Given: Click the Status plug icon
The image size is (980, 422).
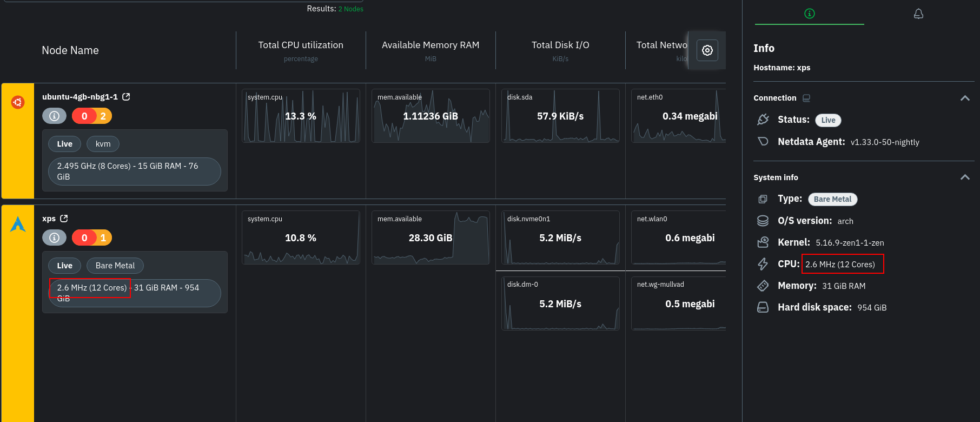Looking at the screenshot, I should click(x=763, y=120).
